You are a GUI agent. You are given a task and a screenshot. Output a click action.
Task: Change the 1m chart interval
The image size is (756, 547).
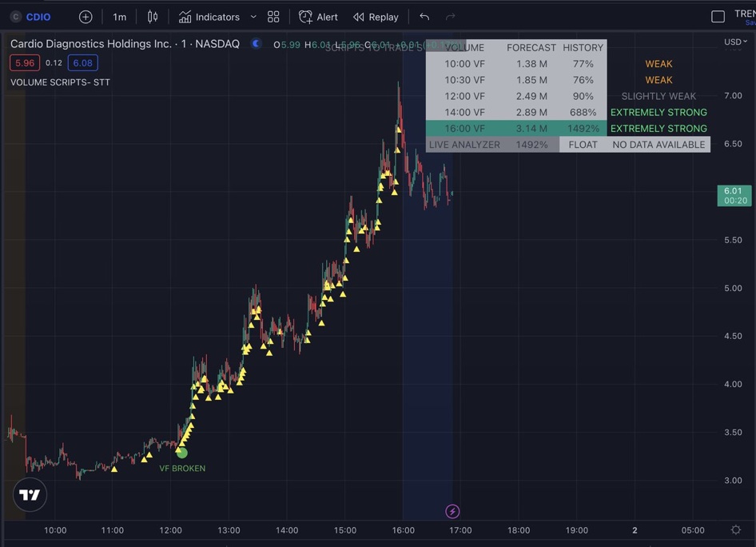(119, 17)
